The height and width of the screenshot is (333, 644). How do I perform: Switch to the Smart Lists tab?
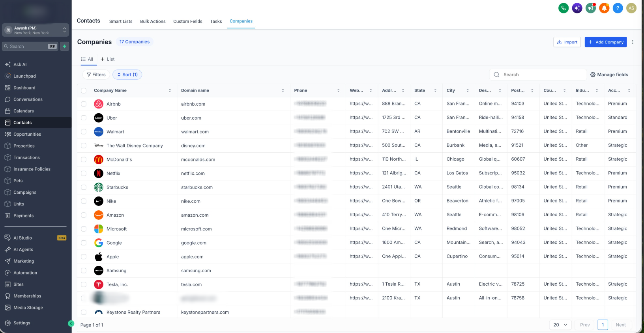(121, 21)
